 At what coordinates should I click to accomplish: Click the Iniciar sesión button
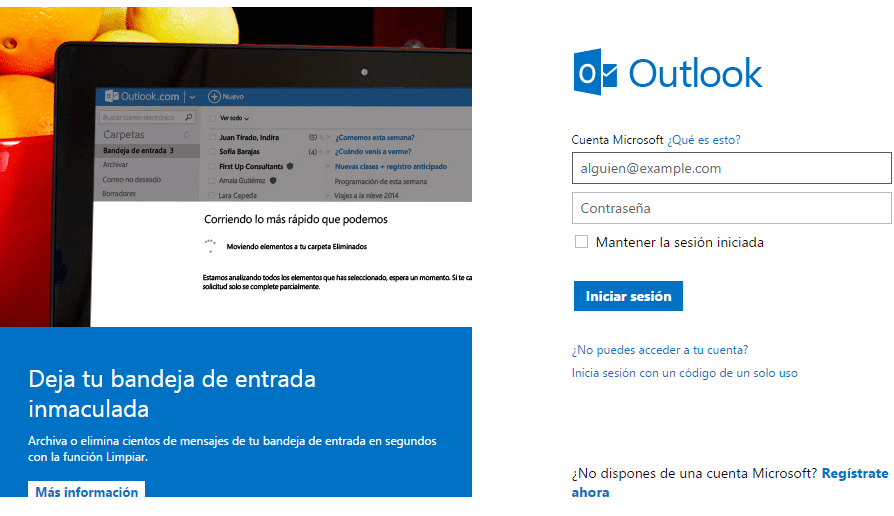point(628,296)
